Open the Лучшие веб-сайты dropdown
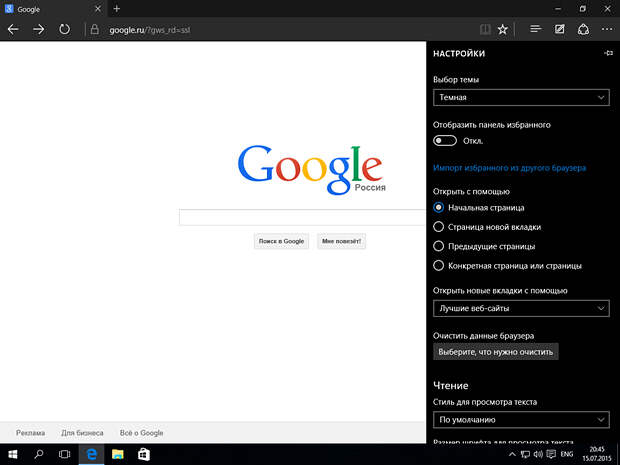Image resolution: width=620 pixels, height=465 pixels. (521, 308)
